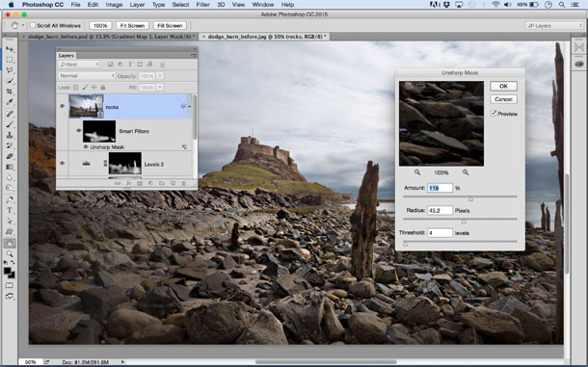The image size is (588, 367).
Task: Toggle the Preview checkbox
Action: coord(494,114)
